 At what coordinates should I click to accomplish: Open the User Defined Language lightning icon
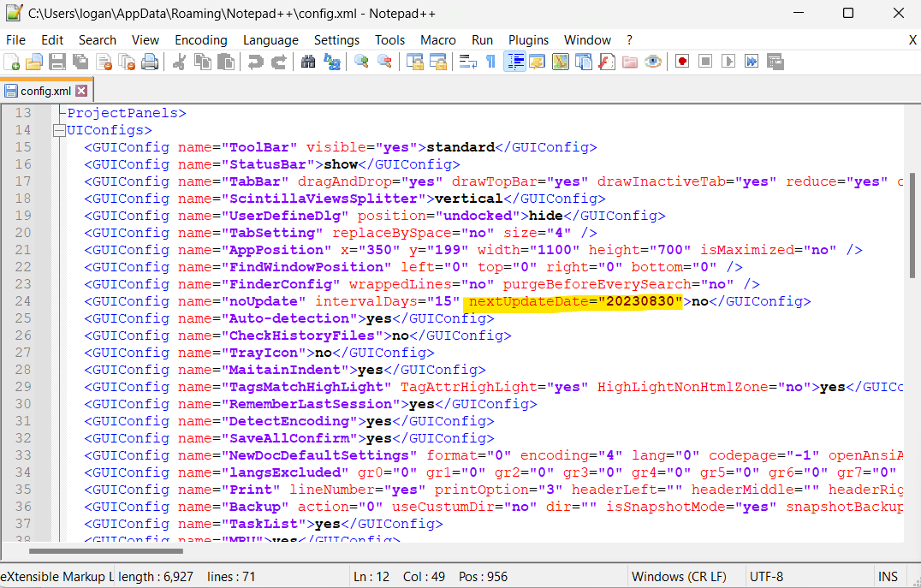coord(537,62)
